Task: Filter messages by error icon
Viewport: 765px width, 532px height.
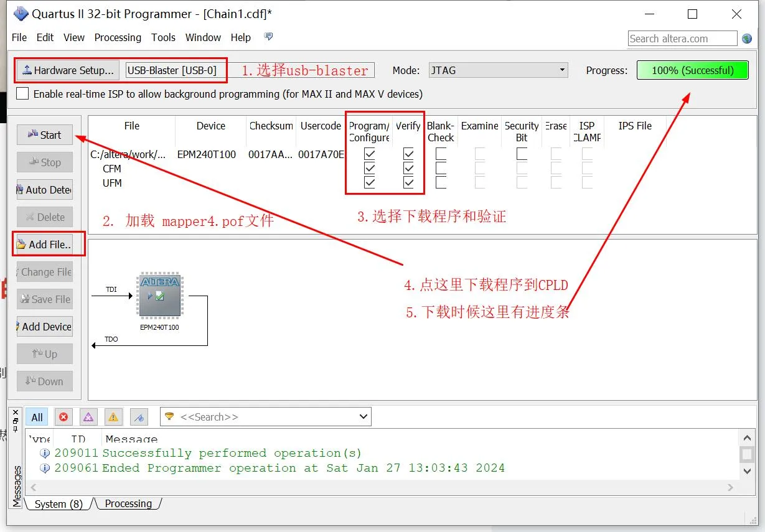Action: point(63,417)
